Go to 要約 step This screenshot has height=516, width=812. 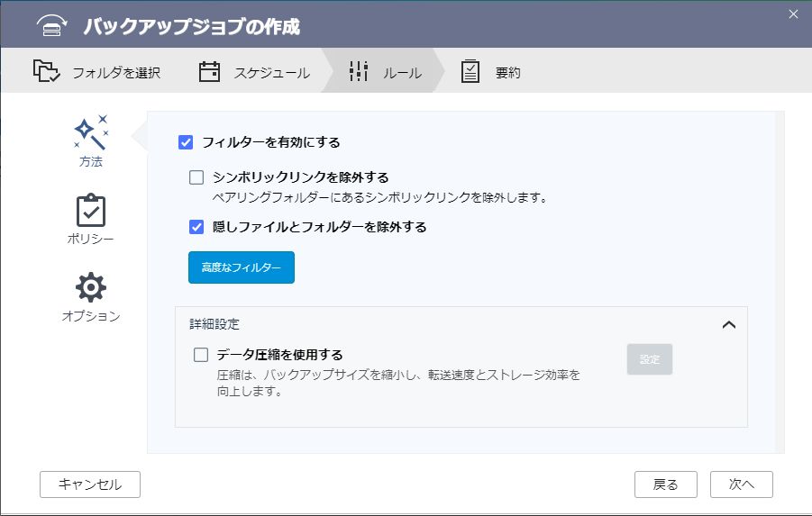[x=507, y=72]
